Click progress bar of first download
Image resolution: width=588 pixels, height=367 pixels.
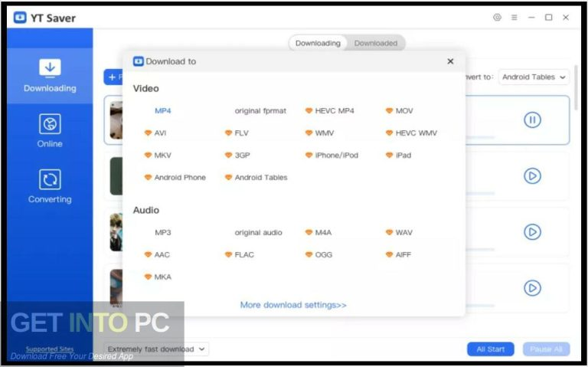click(480, 137)
